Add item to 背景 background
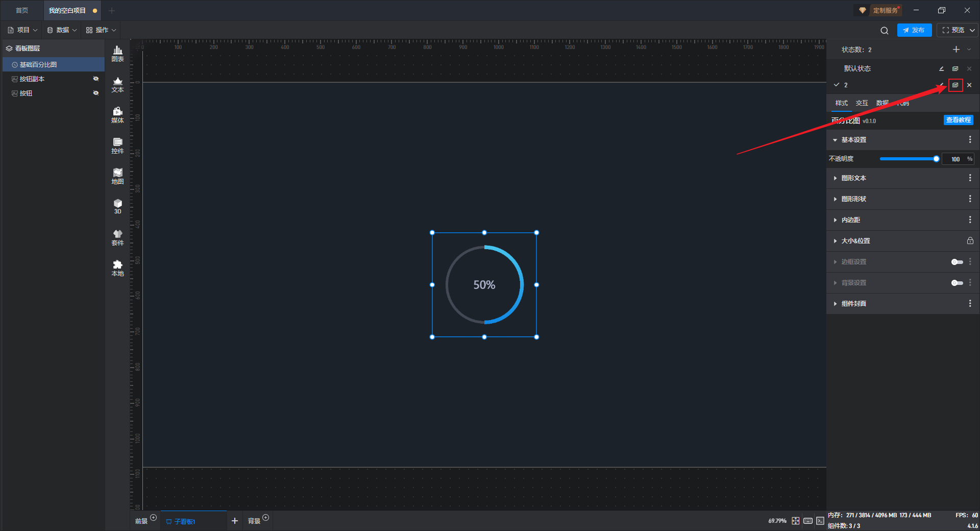Screen dimensions: 980x531 pos(265,518)
